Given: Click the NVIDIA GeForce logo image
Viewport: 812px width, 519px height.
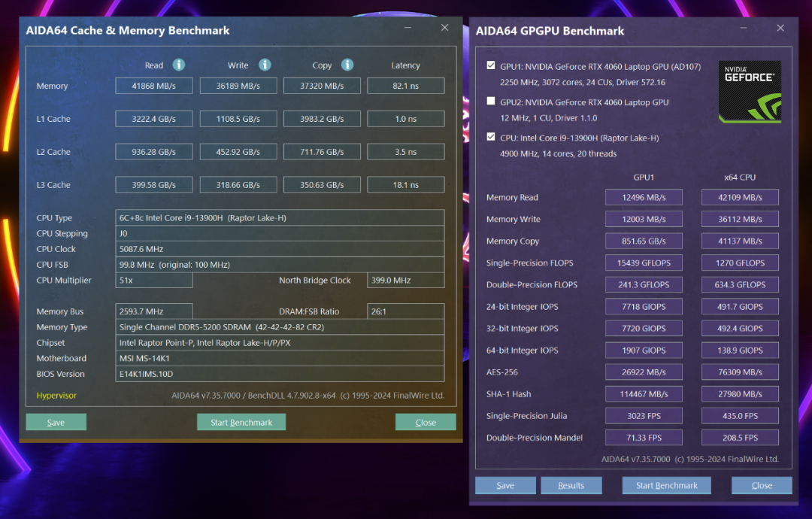Looking at the screenshot, I should tap(750, 92).
